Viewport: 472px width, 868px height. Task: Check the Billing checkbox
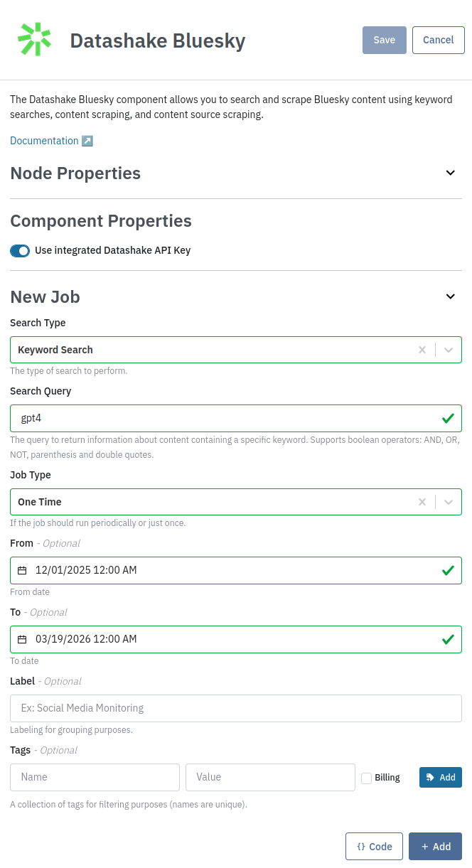[367, 778]
